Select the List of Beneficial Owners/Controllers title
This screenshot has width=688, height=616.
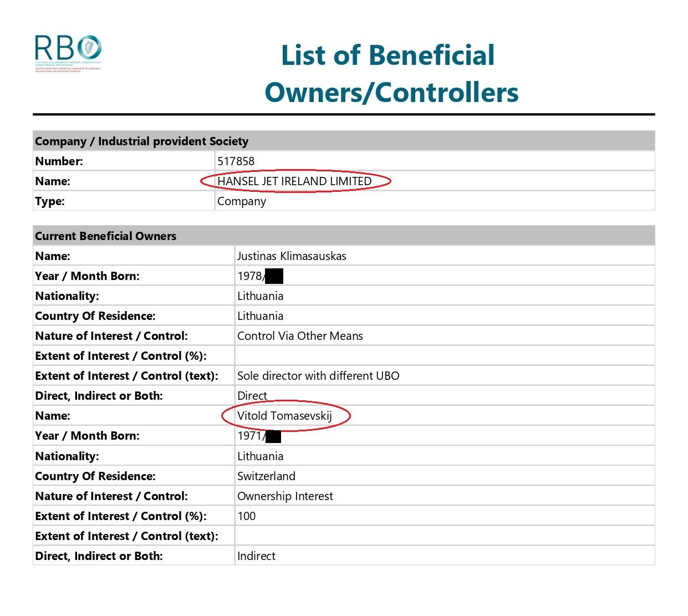click(391, 74)
